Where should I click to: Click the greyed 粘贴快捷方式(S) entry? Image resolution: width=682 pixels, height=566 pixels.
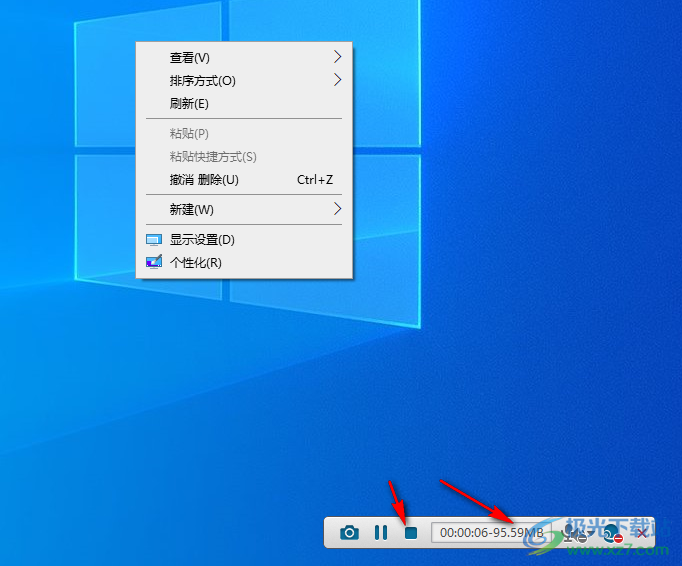tap(244, 157)
